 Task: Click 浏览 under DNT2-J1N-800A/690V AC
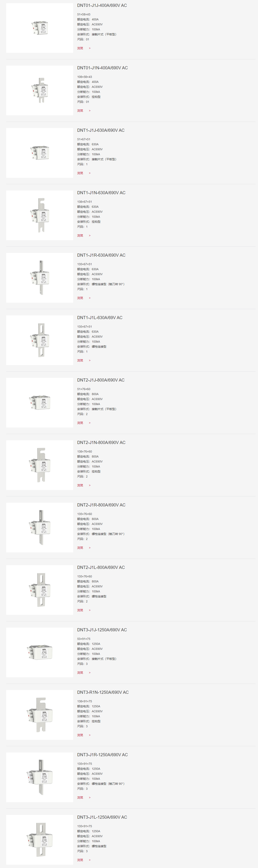80,485
